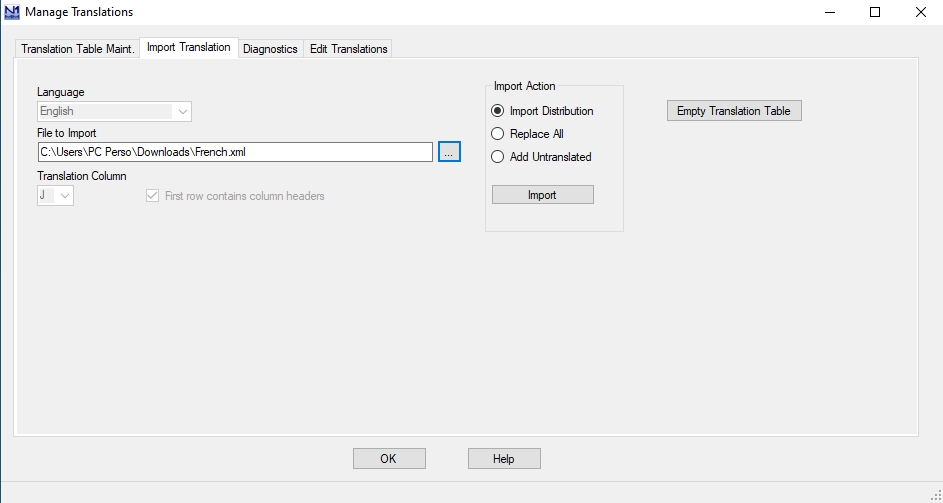Click the browse file ellipsis button
Screen dimensions: 943x503
coord(449,152)
